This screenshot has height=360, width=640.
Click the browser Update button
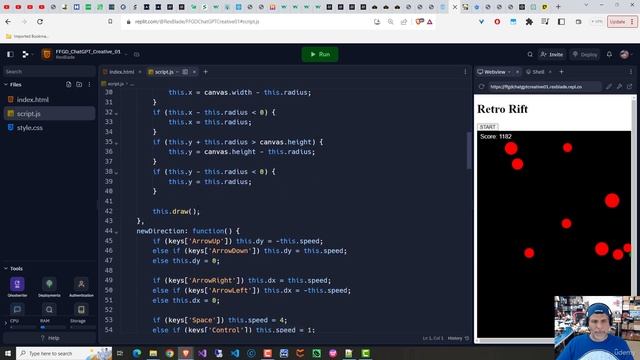point(622,22)
